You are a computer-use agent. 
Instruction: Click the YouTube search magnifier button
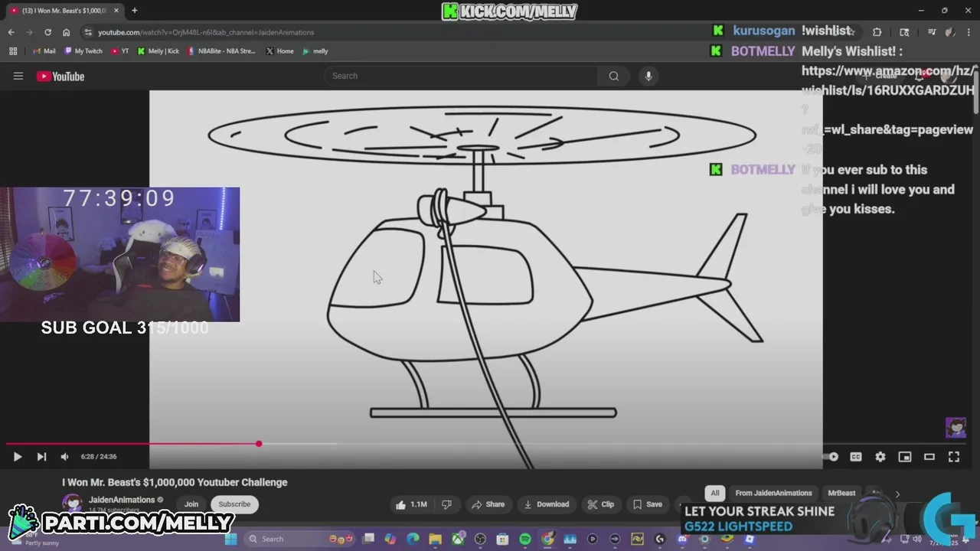(613, 76)
